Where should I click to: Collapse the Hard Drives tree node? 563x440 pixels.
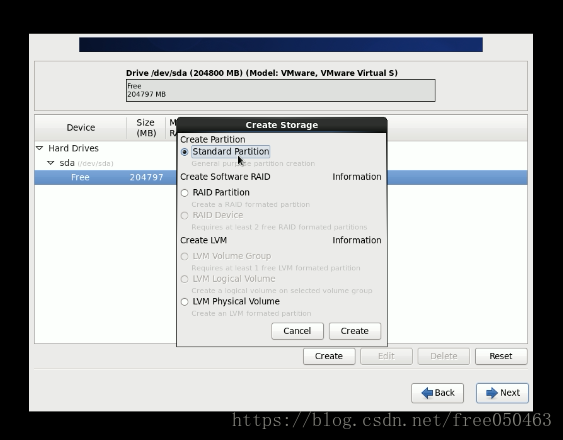(x=40, y=148)
